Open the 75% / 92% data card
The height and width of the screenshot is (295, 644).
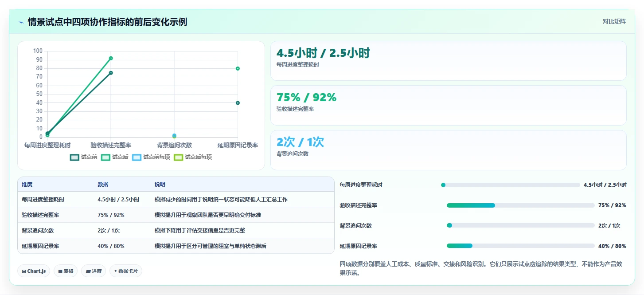coord(449,105)
